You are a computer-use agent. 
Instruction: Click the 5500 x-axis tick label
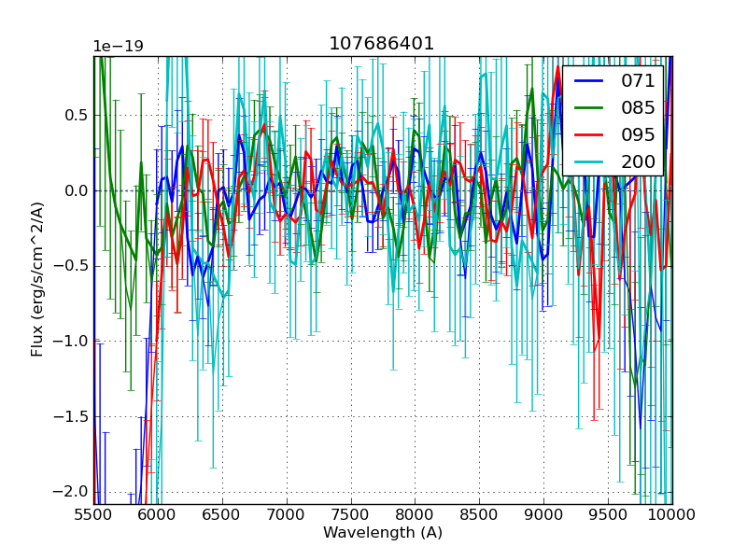point(93,513)
